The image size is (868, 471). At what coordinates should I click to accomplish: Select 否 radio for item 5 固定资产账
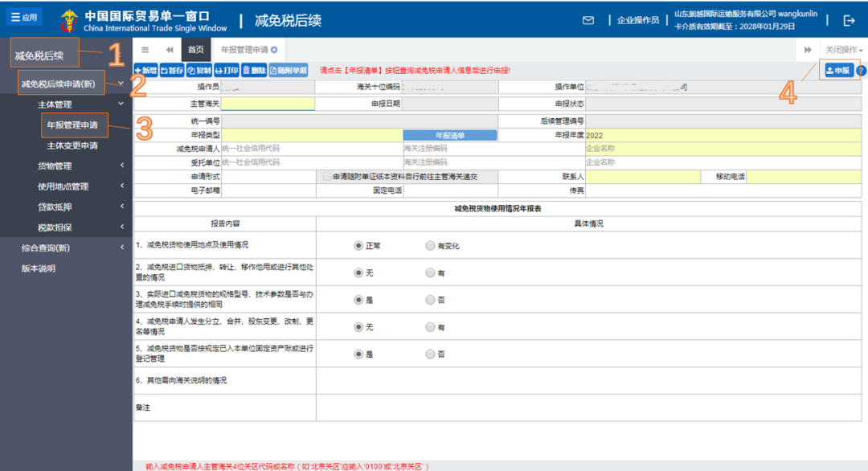[x=431, y=354]
